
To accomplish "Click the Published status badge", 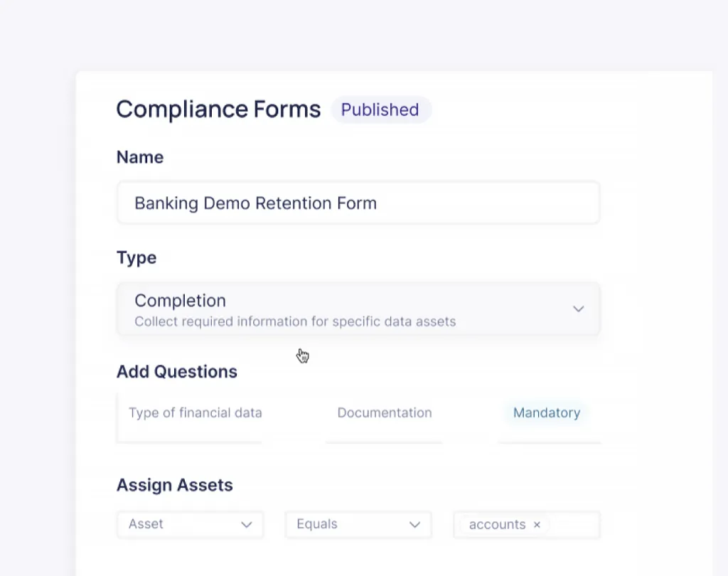I will (x=380, y=110).
